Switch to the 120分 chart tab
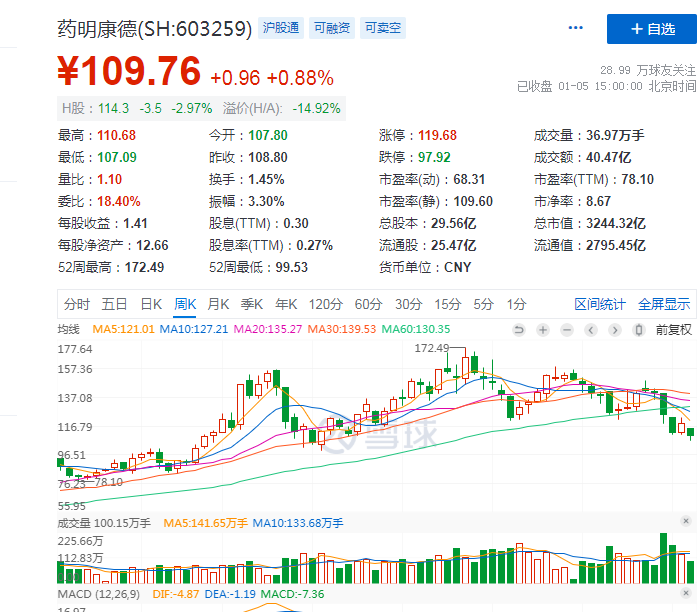The height and width of the screenshot is (612, 699). pos(325,304)
